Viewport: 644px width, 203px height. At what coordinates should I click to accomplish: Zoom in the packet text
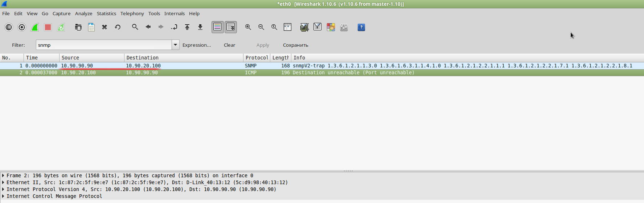coord(248,27)
